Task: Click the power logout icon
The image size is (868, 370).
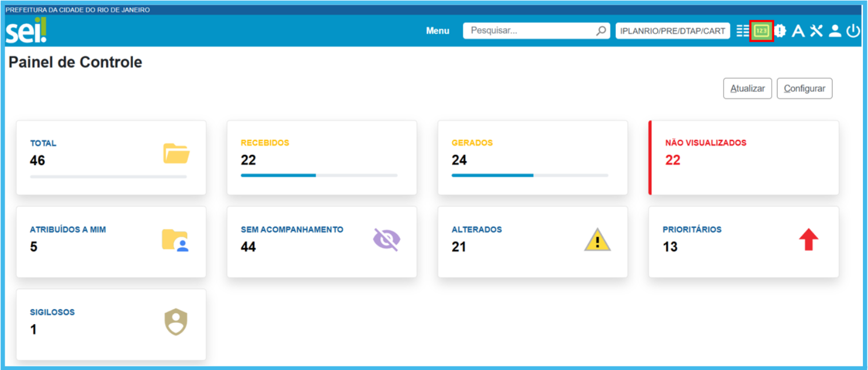Action: (x=853, y=31)
